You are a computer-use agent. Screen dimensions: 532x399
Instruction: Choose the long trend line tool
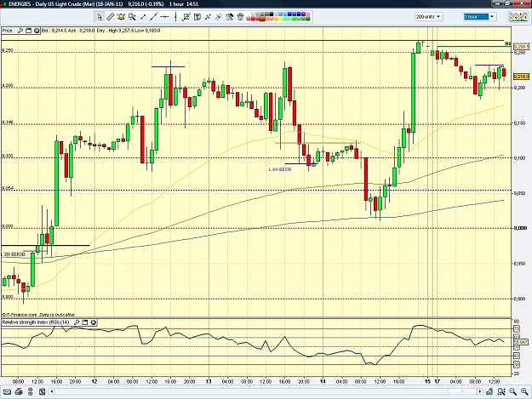click(x=154, y=17)
